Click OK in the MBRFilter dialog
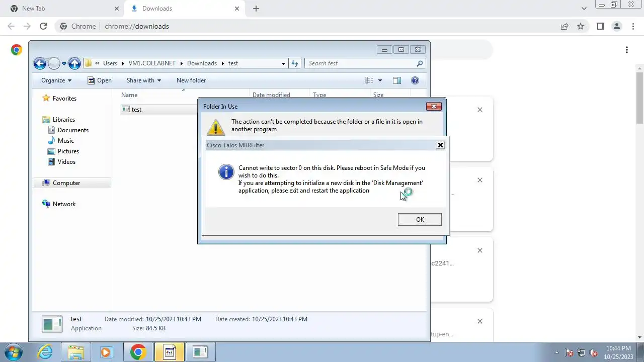This screenshot has width=644, height=362. 420,219
